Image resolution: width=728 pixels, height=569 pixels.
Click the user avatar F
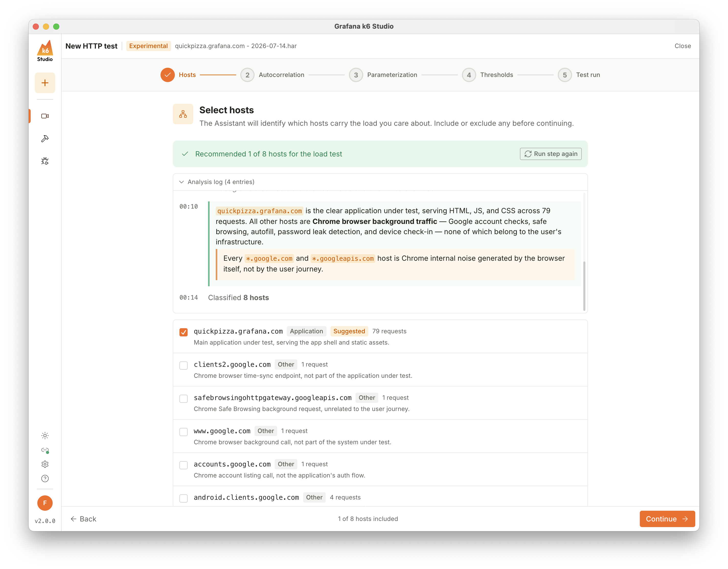[45, 503]
